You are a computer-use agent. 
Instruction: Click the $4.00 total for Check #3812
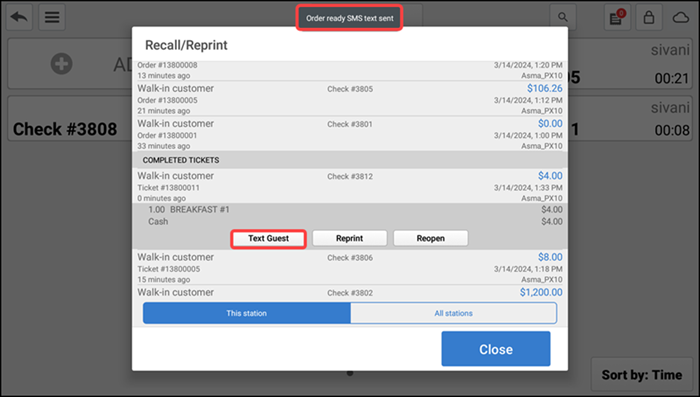tap(550, 176)
